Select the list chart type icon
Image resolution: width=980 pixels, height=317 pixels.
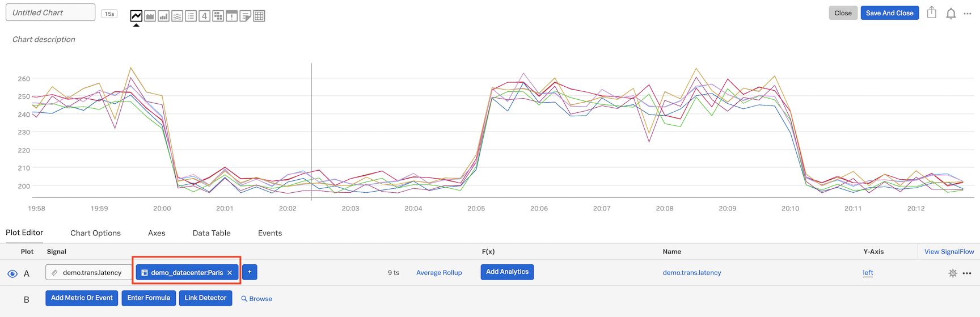pyautogui.click(x=191, y=16)
